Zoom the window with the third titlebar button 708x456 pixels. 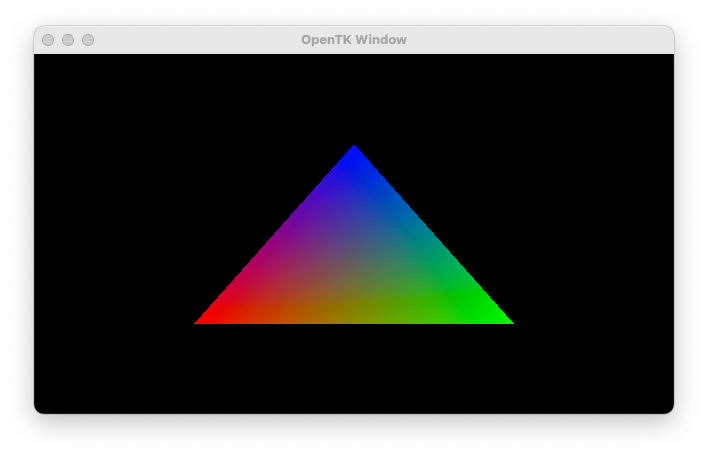[x=88, y=40]
